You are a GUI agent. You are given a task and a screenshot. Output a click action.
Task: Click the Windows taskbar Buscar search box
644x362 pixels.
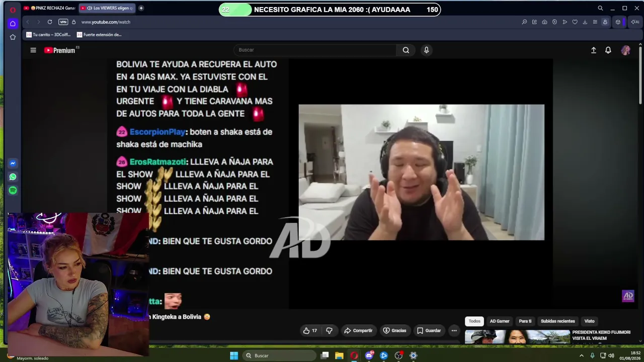278,356
